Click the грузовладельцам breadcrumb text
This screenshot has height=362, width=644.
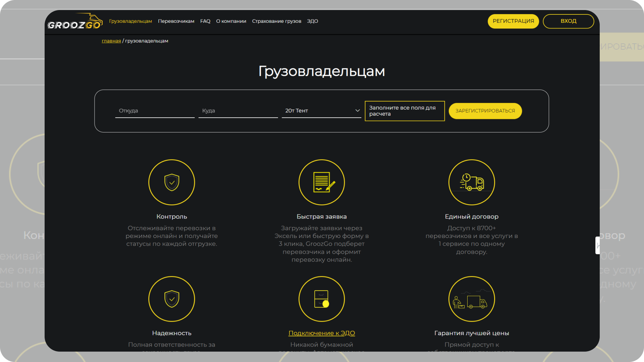pos(147,41)
